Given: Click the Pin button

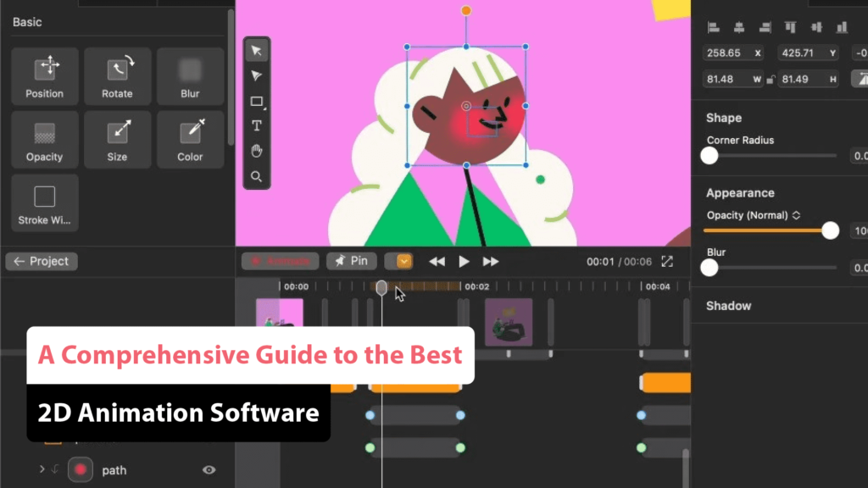Looking at the screenshot, I should (x=352, y=261).
